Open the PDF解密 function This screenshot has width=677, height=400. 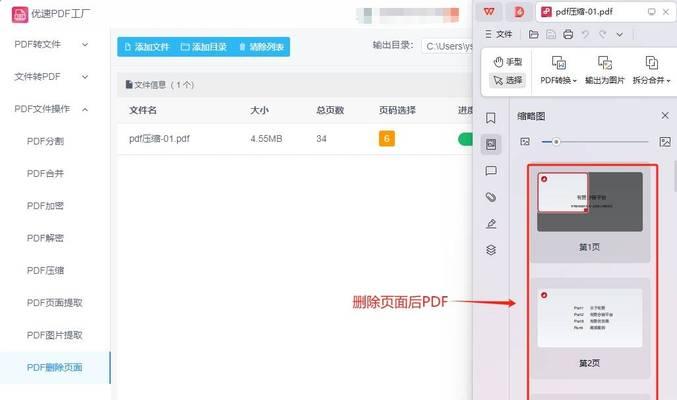(45, 238)
